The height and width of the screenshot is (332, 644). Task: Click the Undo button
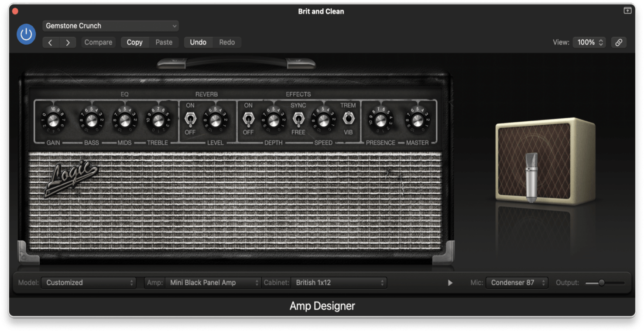[198, 42]
